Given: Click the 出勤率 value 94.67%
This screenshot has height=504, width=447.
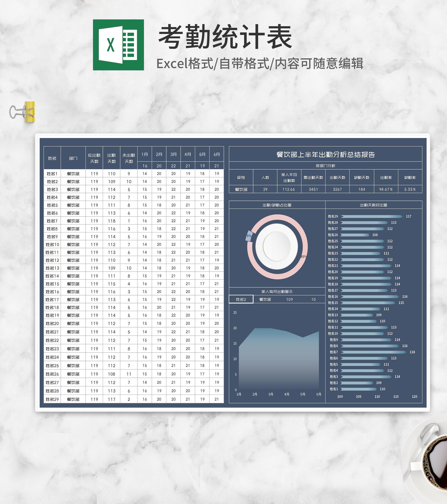Looking at the screenshot, I should click(x=386, y=189).
